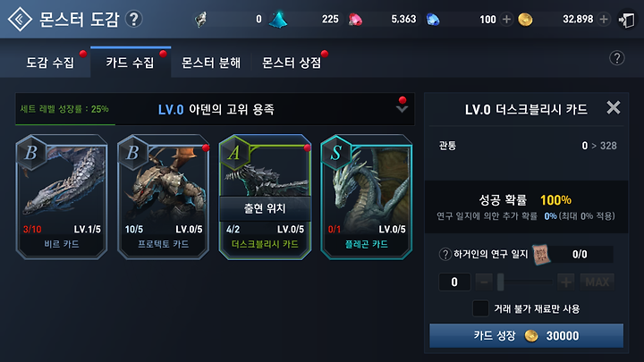Select the S-grade 플레곤 카드

pos(367,197)
